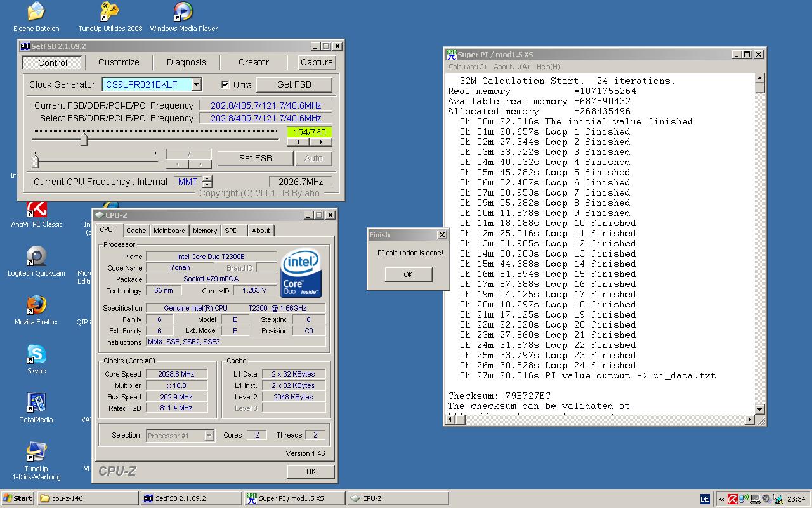Decrease the MMT frequency spinner
This screenshot has width=812, height=508.
pyautogui.click(x=207, y=185)
